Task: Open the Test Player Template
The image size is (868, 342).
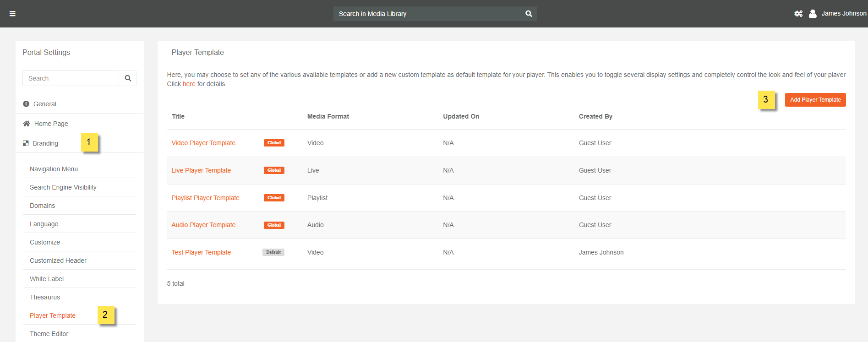Action: (201, 252)
